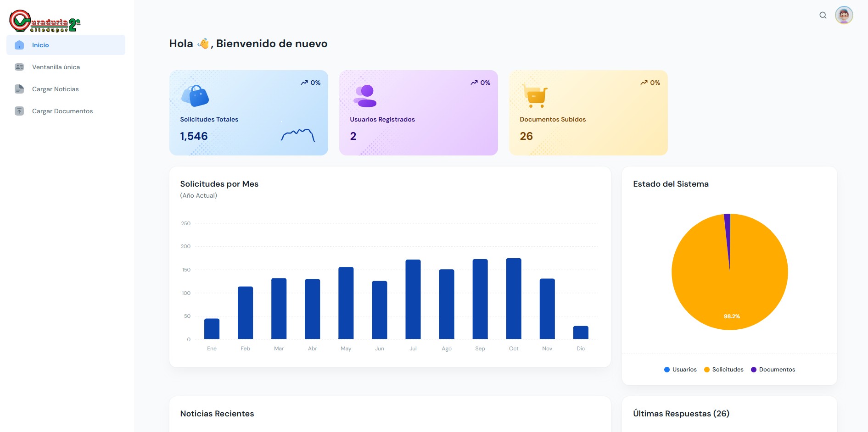Screen dimensions: 868x432
Task: Toggle Solicitudes series in pie legend
Action: tap(723, 370)
